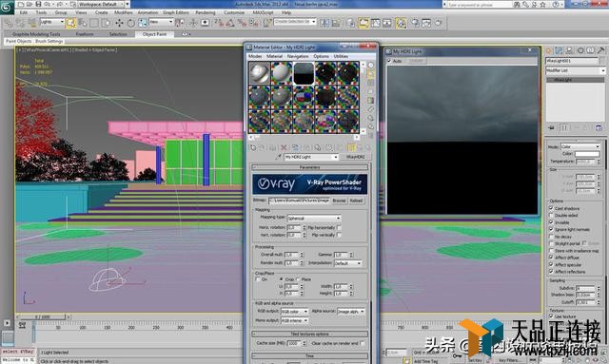Click the Pick Material eyedropper icon

(x=278, y=157)
